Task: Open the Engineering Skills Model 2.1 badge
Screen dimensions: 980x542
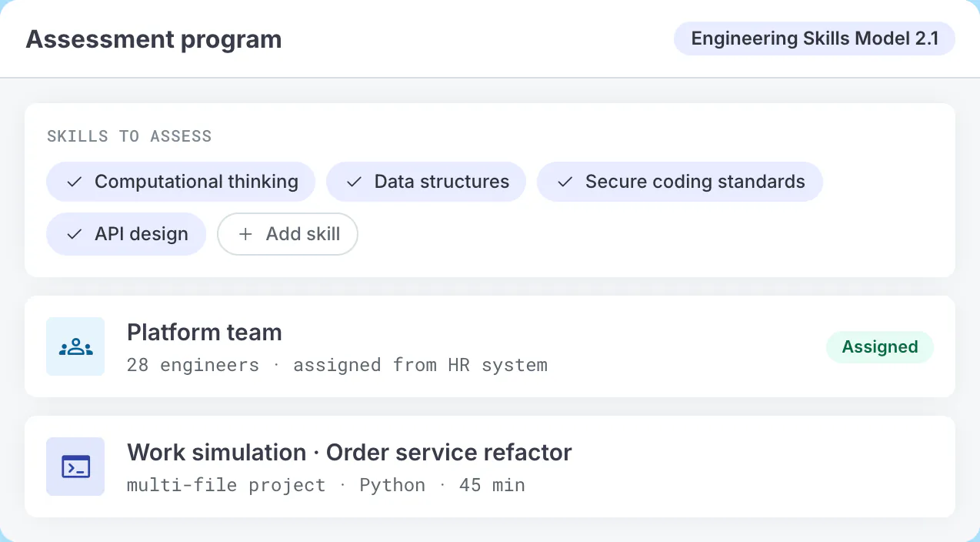Action: [815, 38]
